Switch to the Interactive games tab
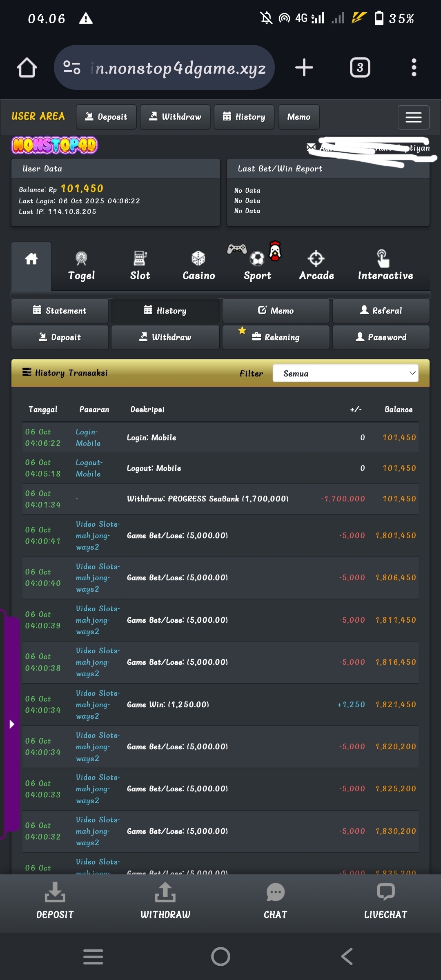This screenshot has height=980, width=441. click(385, 266)
